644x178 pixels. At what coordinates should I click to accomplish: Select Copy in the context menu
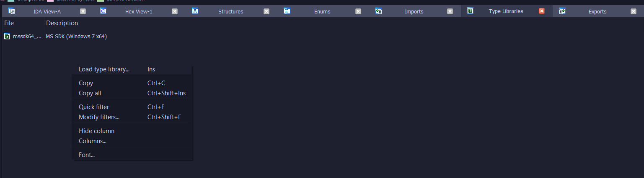pos(132,83)
